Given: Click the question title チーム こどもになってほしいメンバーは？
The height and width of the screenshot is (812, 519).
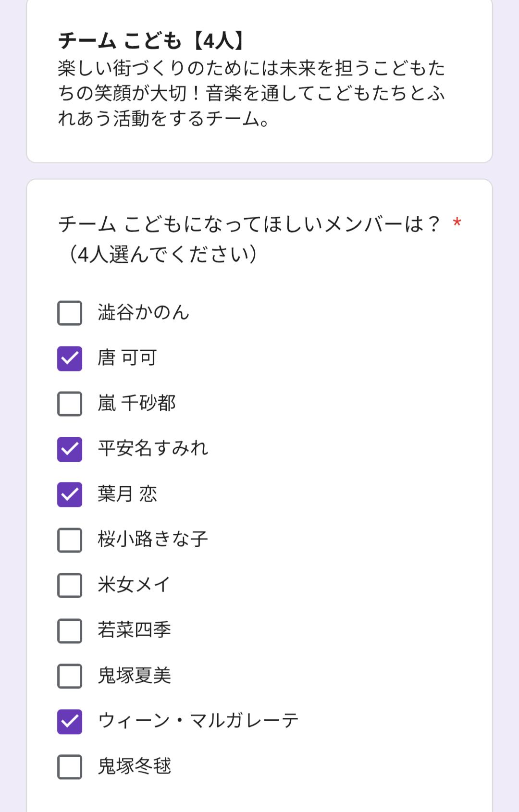Looking at the screenshot, I should point(249,224).
